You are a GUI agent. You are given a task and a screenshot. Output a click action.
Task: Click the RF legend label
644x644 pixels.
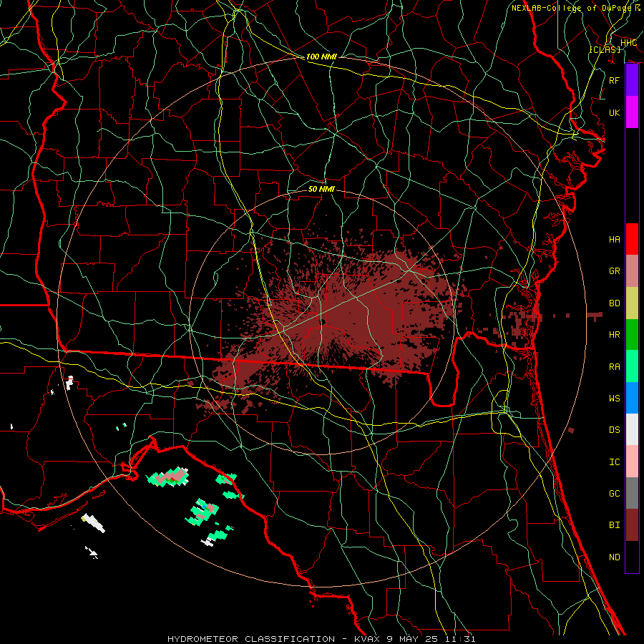(615, 80)
